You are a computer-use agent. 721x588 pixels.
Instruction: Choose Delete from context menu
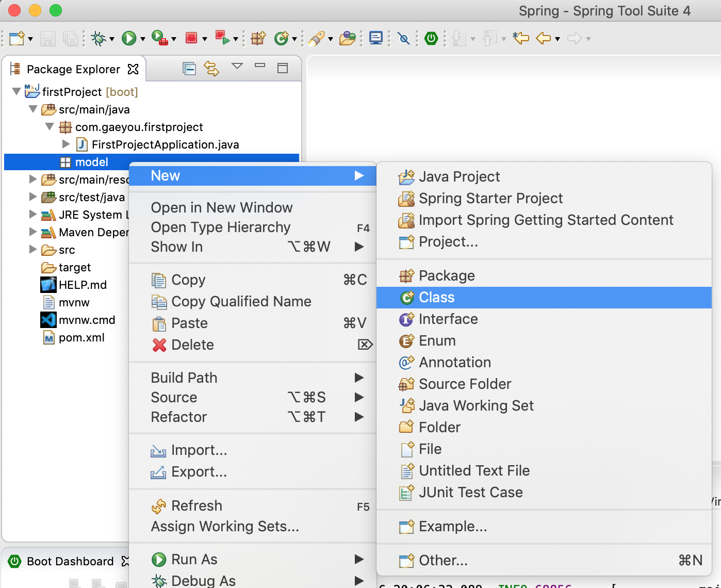pos(253,345)
